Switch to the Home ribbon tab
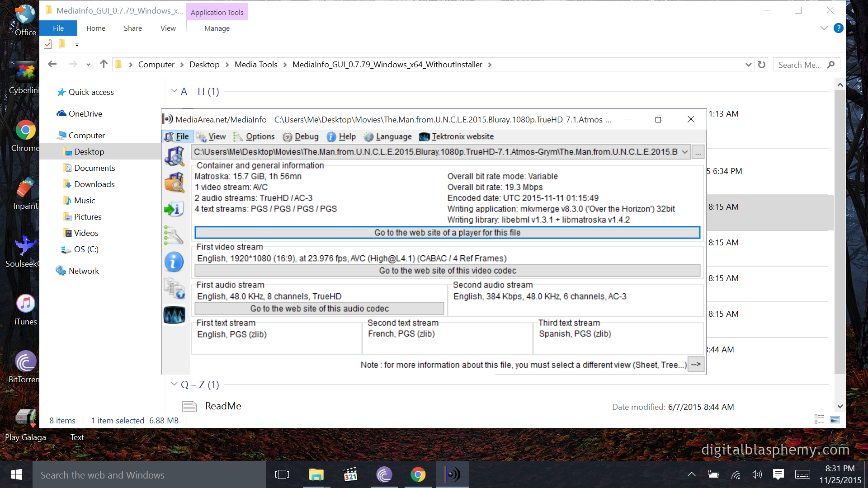 click(96, 28)
